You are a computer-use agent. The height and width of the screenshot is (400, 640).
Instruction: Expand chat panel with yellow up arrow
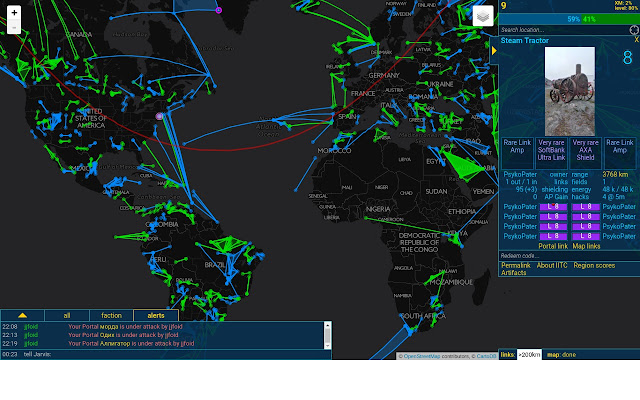[22, 315]
